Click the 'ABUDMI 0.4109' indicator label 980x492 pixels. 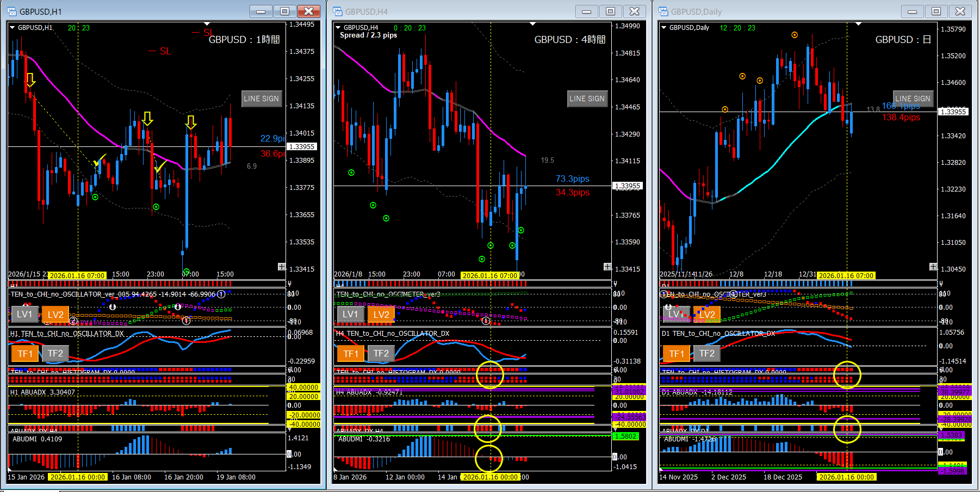[37, 439]
